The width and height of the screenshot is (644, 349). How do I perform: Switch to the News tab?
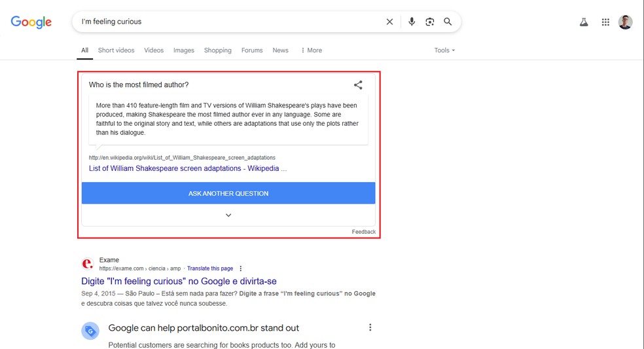281,50
